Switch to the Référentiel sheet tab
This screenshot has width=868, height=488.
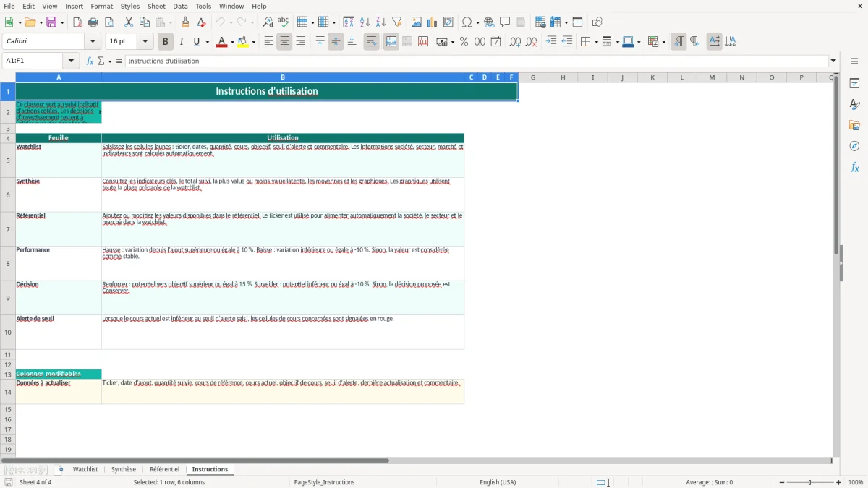164,469
